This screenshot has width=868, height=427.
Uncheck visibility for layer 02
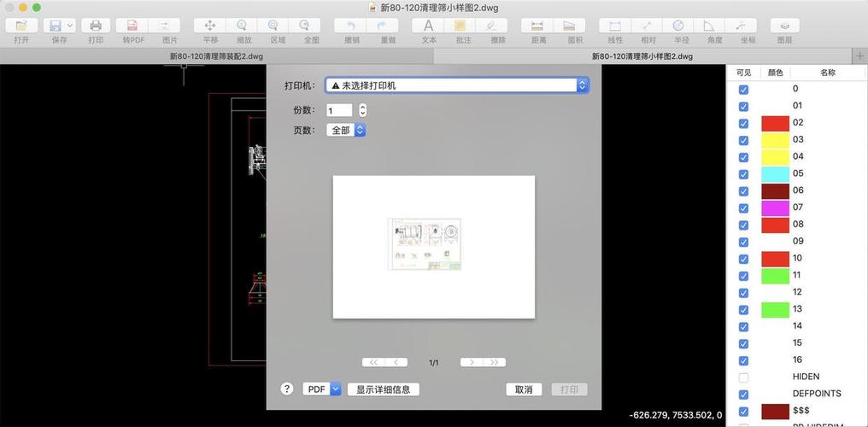click(743, 123)
